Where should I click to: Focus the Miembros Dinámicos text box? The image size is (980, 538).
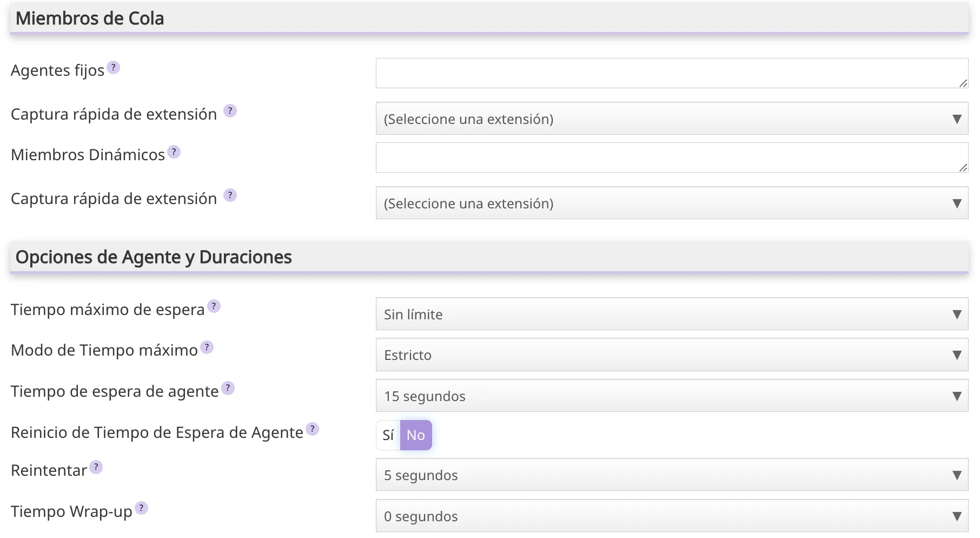(671, 158)
